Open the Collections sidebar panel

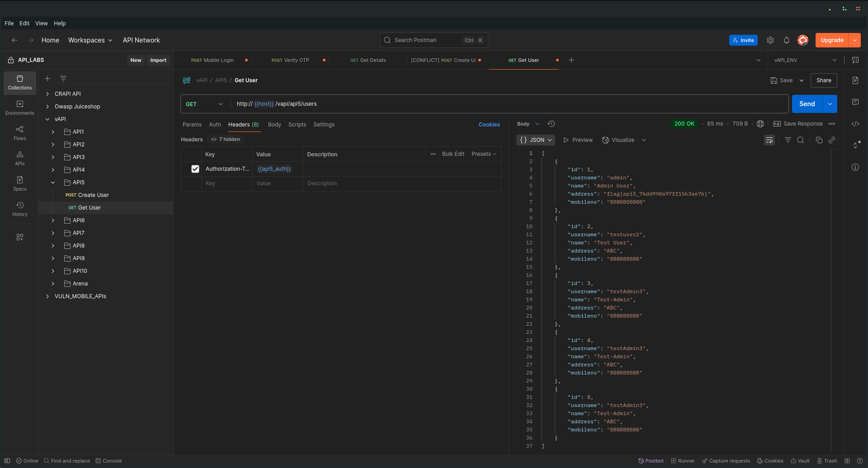click(20, 83)
